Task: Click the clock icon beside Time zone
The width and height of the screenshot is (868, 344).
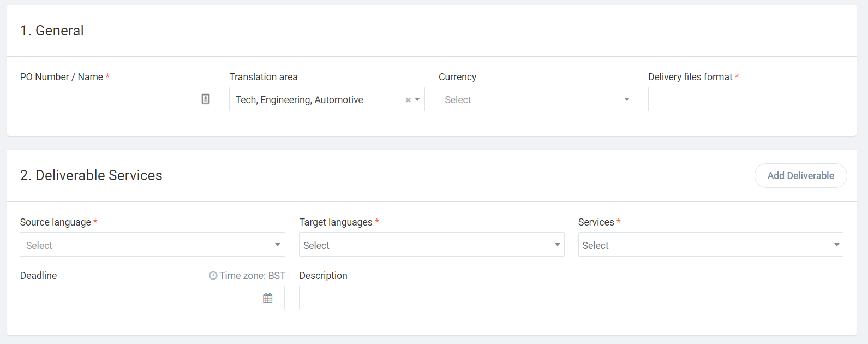Action: pyautogui.click(x=213, y=276)
